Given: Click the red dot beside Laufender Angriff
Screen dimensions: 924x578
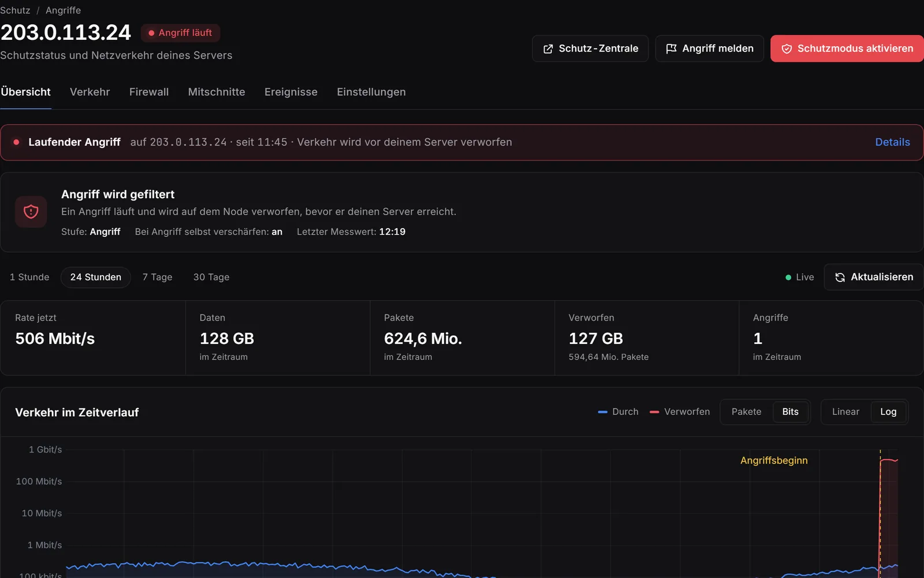Looking at the screenshot, I should point(16,142).
